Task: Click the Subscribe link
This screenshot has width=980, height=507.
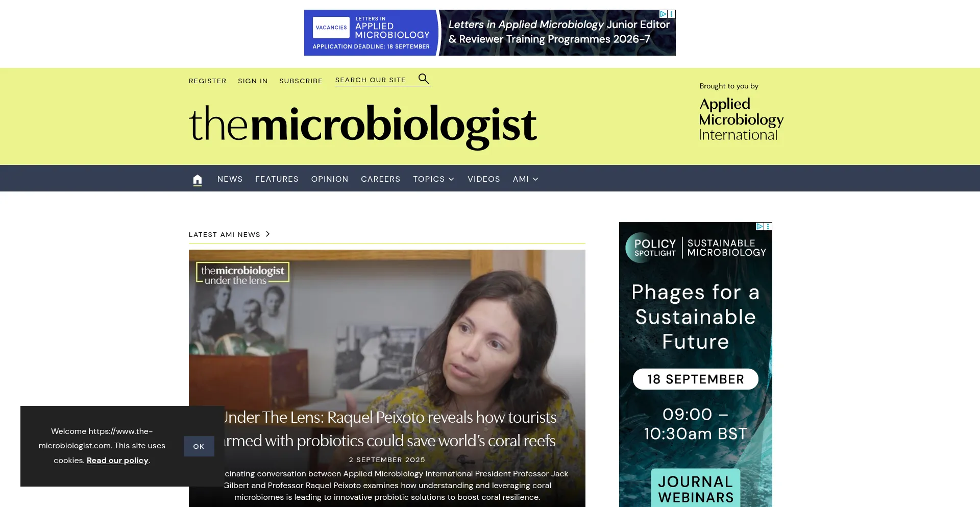Action: pyautogui.click(x=301, y=81)
